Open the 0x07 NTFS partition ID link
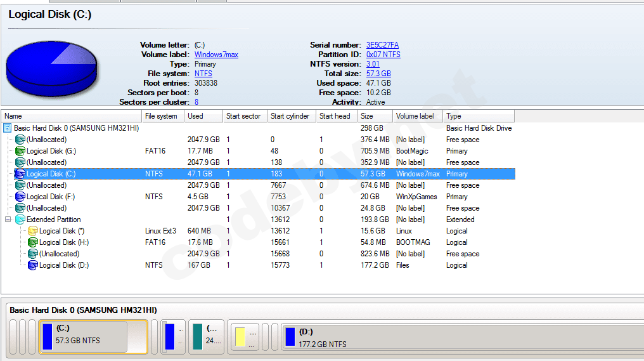This screenshot has height=361, width=644. coord(383,55)
